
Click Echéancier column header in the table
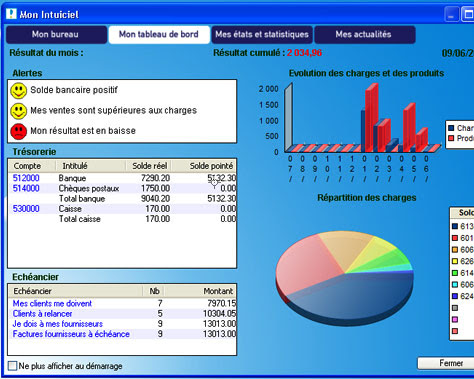(76, 291)
